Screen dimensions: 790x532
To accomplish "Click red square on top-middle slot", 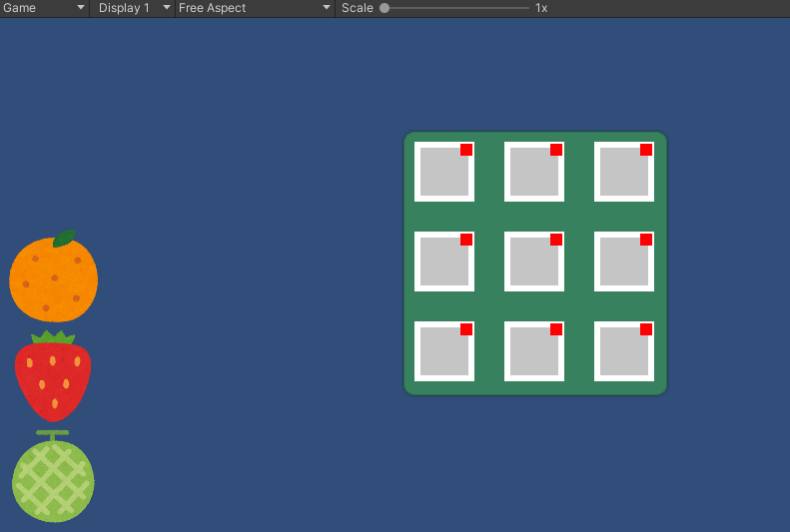I will point(556,150).
